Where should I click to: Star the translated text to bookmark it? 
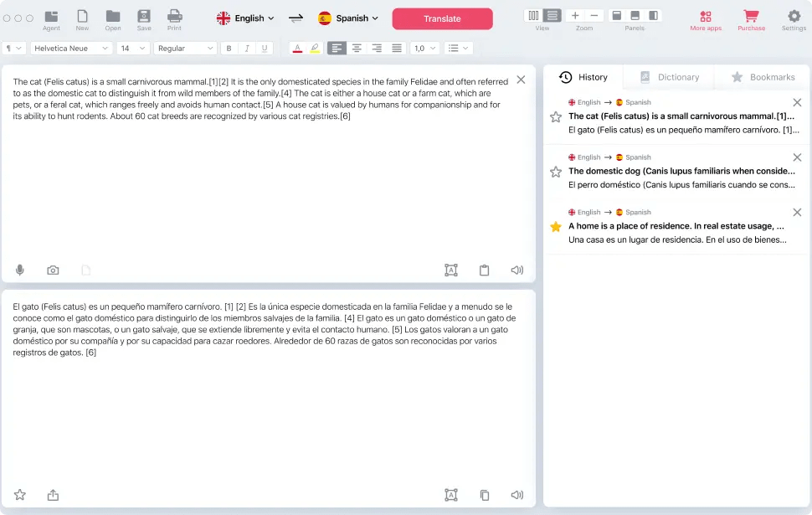tap(19, 495)
